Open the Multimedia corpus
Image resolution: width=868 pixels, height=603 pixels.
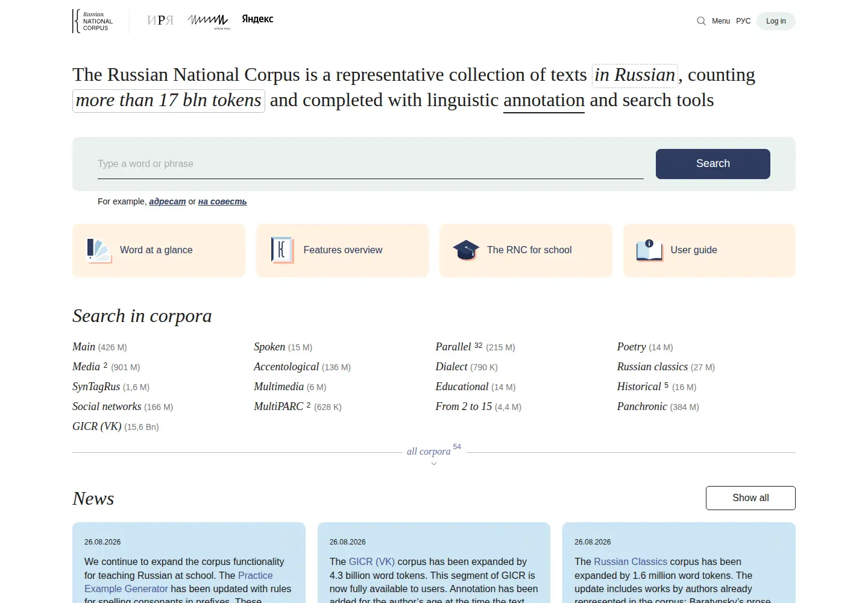point(278,387)
